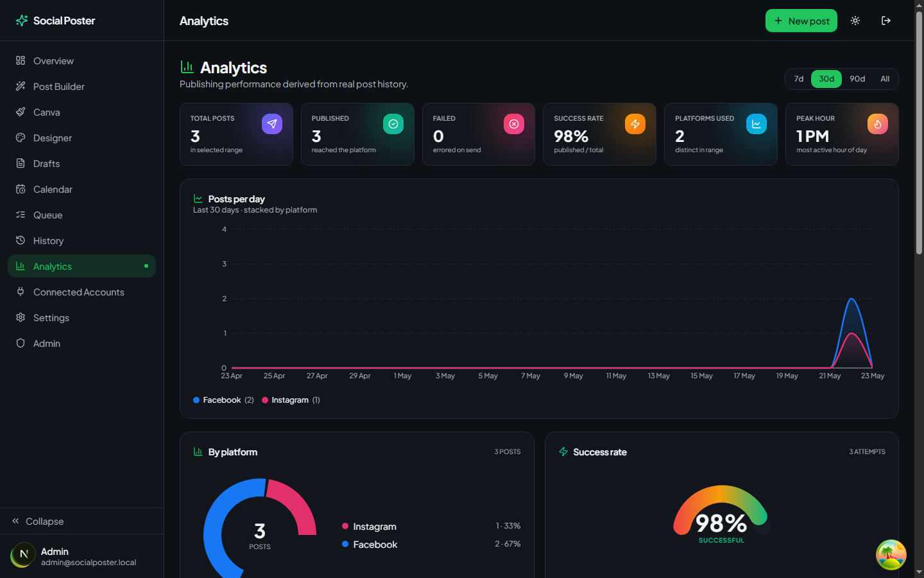Screen dimensions: 924x578
Task: Click the N avatar next to Admin
Action: coord(23,555)
